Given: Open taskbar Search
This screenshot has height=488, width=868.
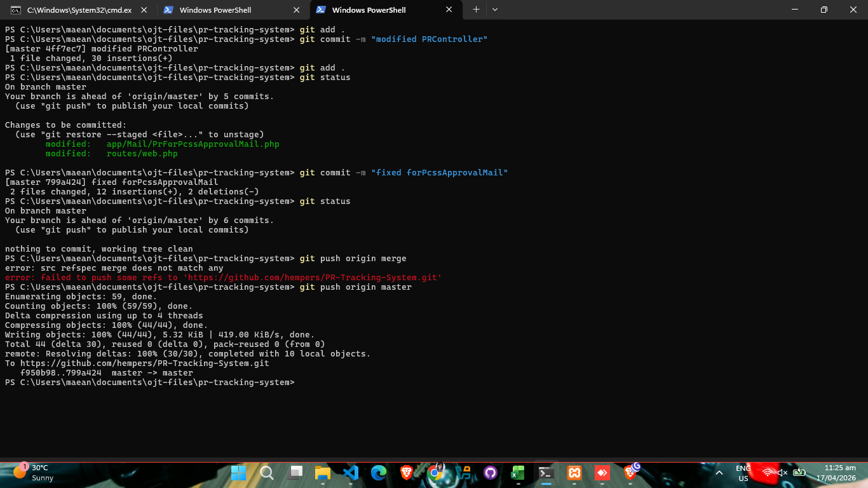Looking at the screenshot, I should click(267, 473).
